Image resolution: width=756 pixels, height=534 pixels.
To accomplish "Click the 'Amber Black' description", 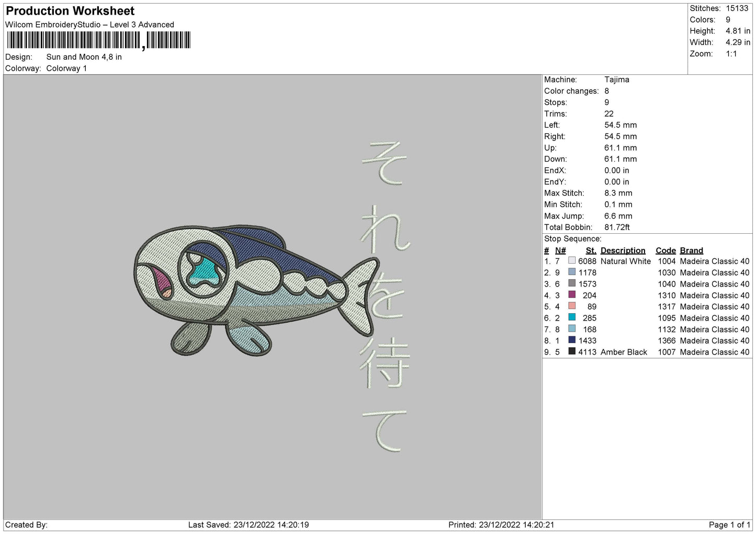I will (x=624, y=352).
